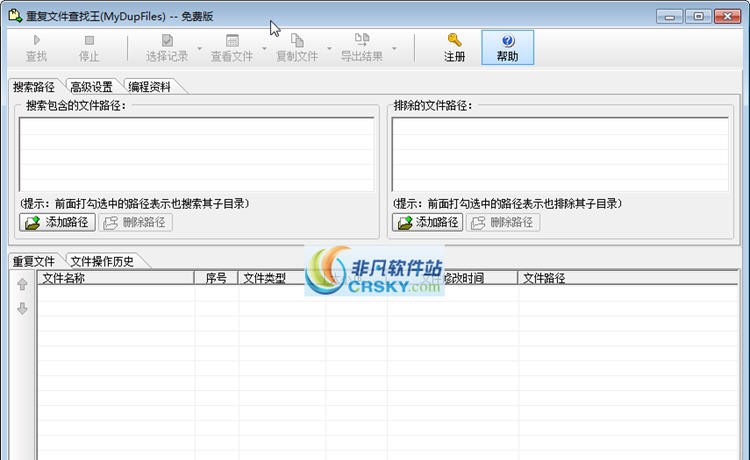The width and height of the screenshot is (750, 460).
Task: Click the 文件名称 column header
Action: [116, 278]
